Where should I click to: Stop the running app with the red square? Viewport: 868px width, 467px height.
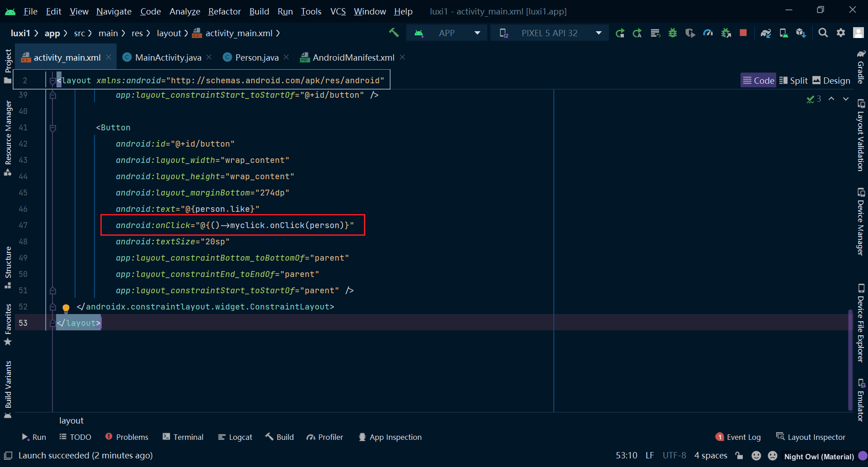743,33
